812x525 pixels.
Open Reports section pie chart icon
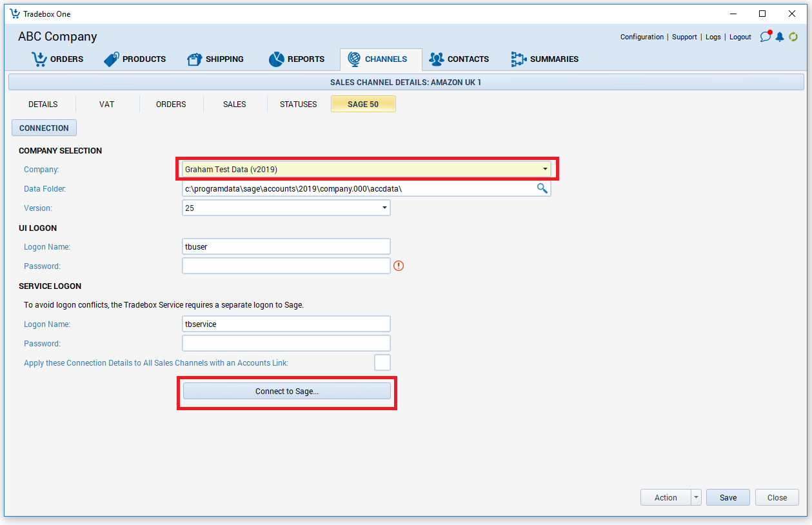tap(277, 59)
